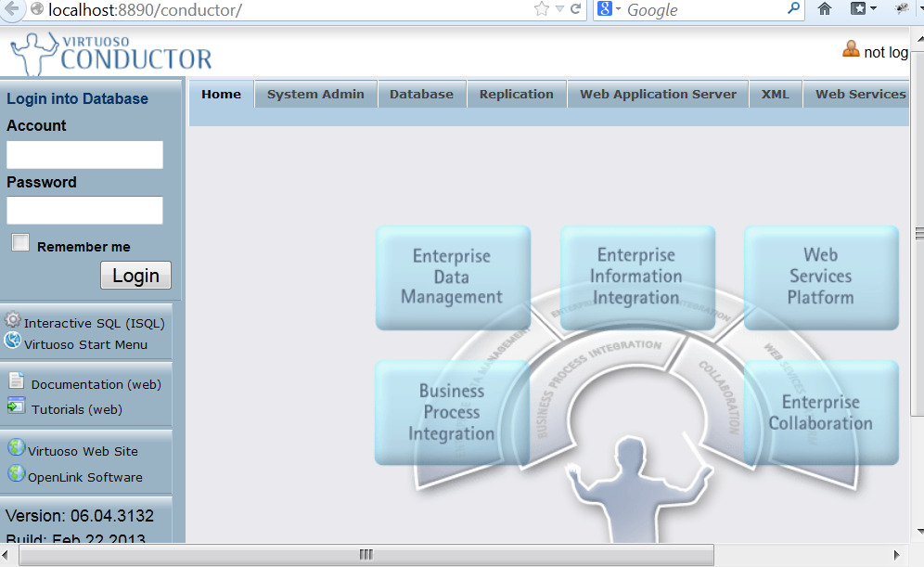924x567 pixels.
Task: Click the browser Home icon
Action: (824, 9)
